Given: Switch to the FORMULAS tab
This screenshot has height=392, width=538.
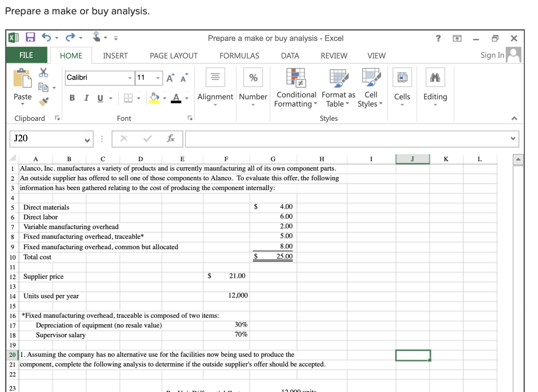Looking at the screenshot, I should (x=239, y=56).
